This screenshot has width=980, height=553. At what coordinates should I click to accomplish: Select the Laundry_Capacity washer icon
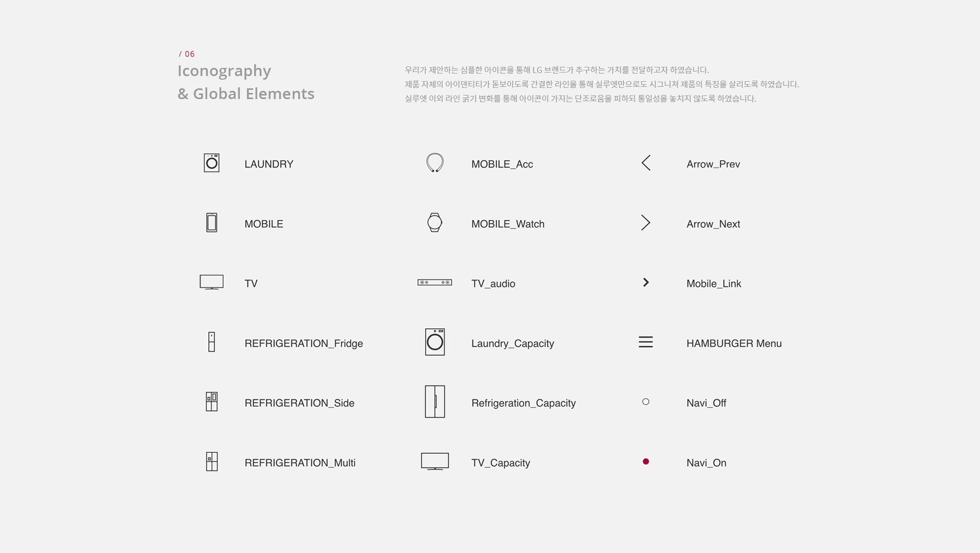tap(435, 342)
